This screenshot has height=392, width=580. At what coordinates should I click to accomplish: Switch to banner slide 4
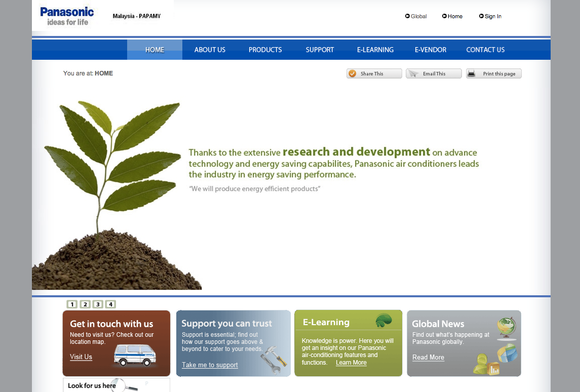click(110, 304)
